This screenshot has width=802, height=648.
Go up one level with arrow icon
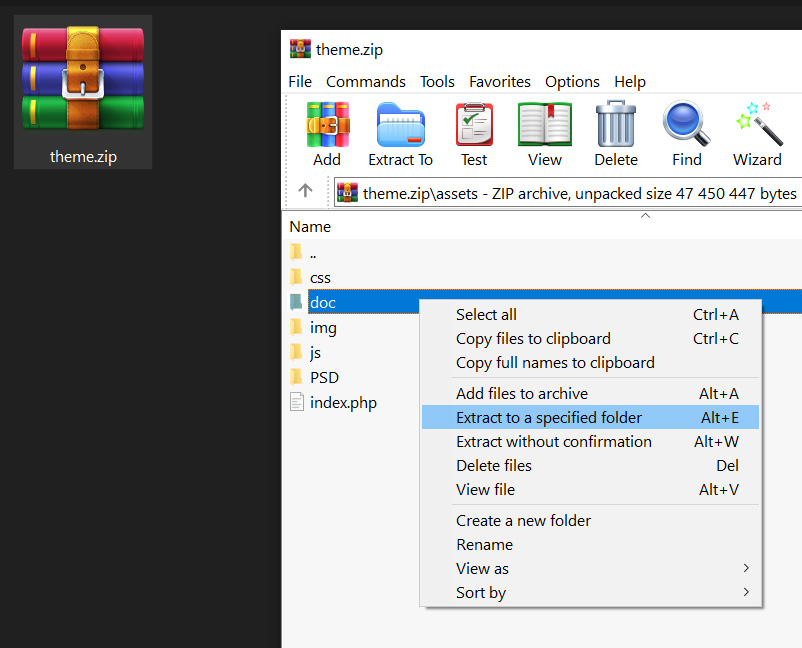305,191
